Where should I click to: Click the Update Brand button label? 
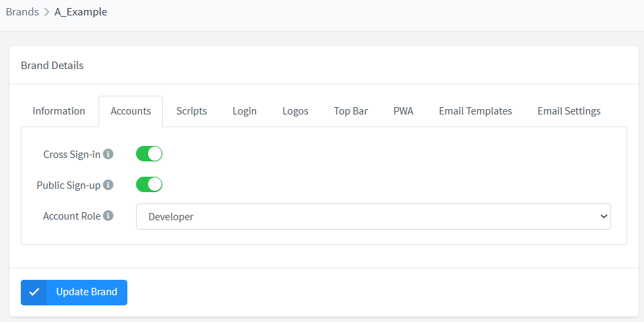(86, 292)
